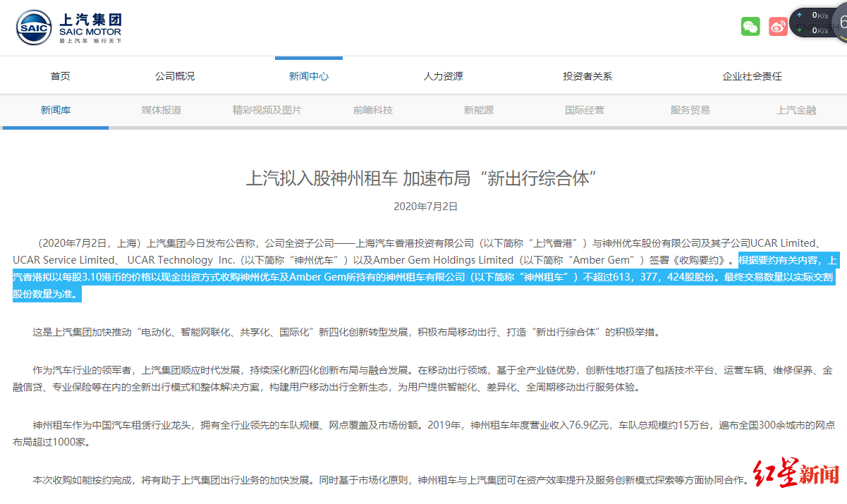
Task: Open the 前瞻科技 tab
Action: click(373, 110)
